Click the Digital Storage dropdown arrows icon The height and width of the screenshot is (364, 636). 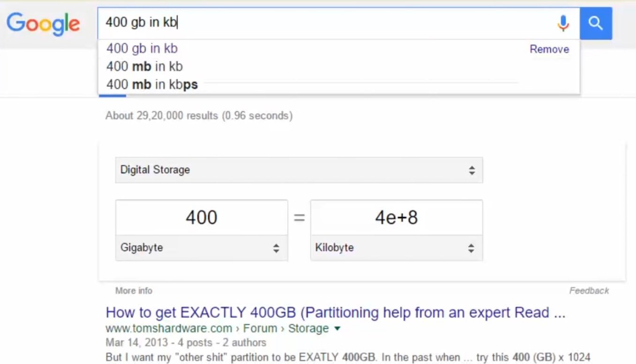(472, 170)
